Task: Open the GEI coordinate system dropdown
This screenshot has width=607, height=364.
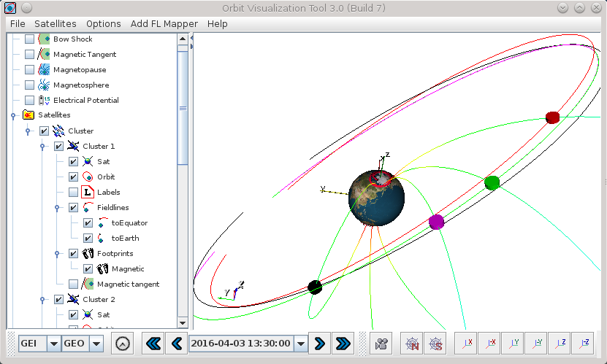Action: [x=54, y=344]
